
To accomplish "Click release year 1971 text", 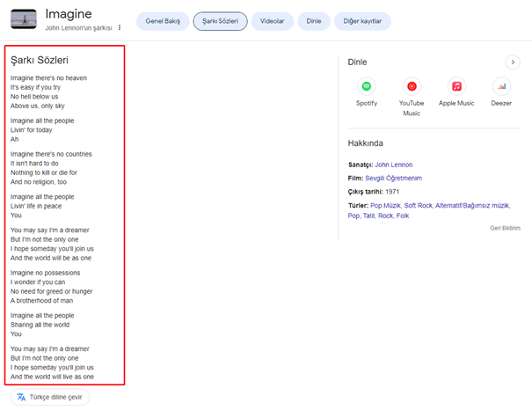I will pos(392,192).
